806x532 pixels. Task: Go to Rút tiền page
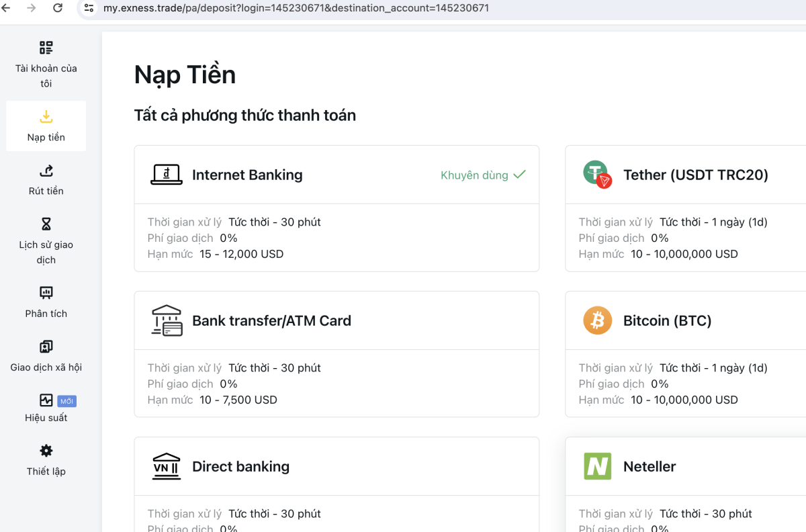click(46, 179)
